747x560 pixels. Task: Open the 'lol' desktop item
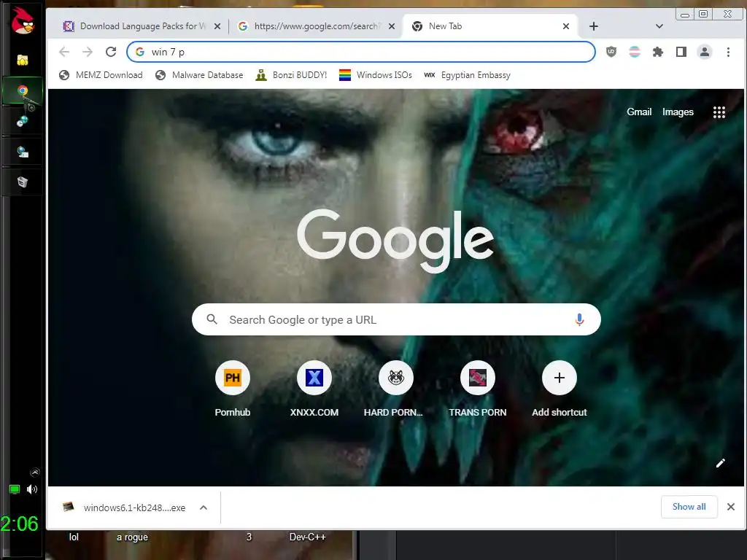[x=74, y=537]
